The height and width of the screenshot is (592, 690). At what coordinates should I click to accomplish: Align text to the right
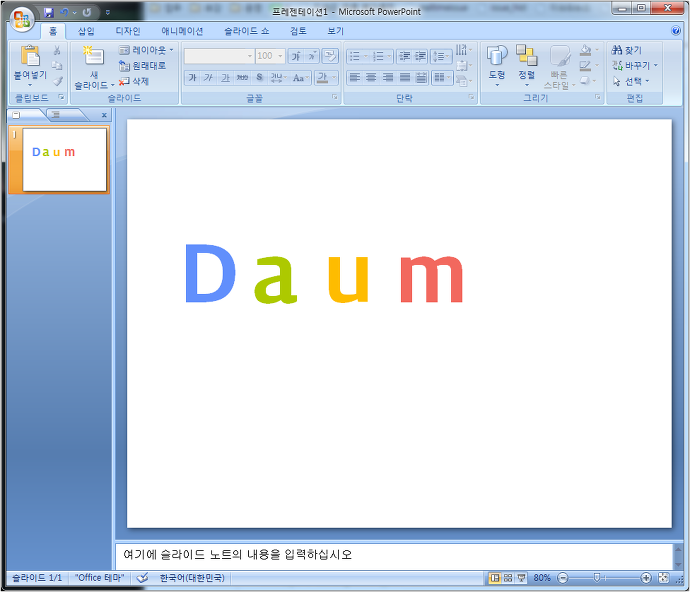point(388,78)
